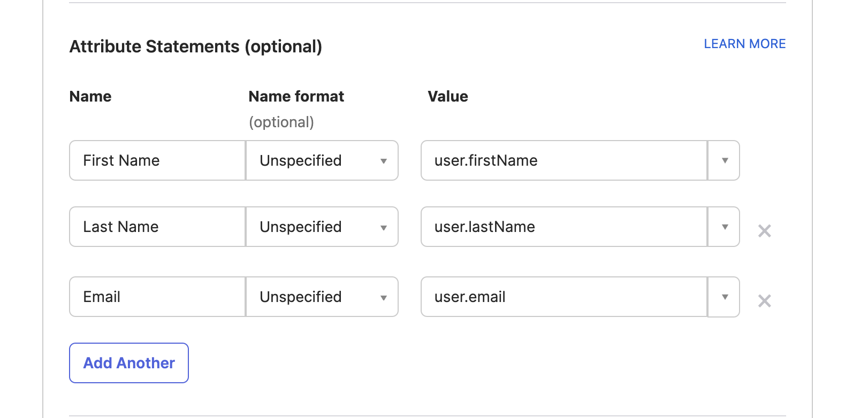
Task: Focus the user.lastName value text box
Action: [564, 227]
